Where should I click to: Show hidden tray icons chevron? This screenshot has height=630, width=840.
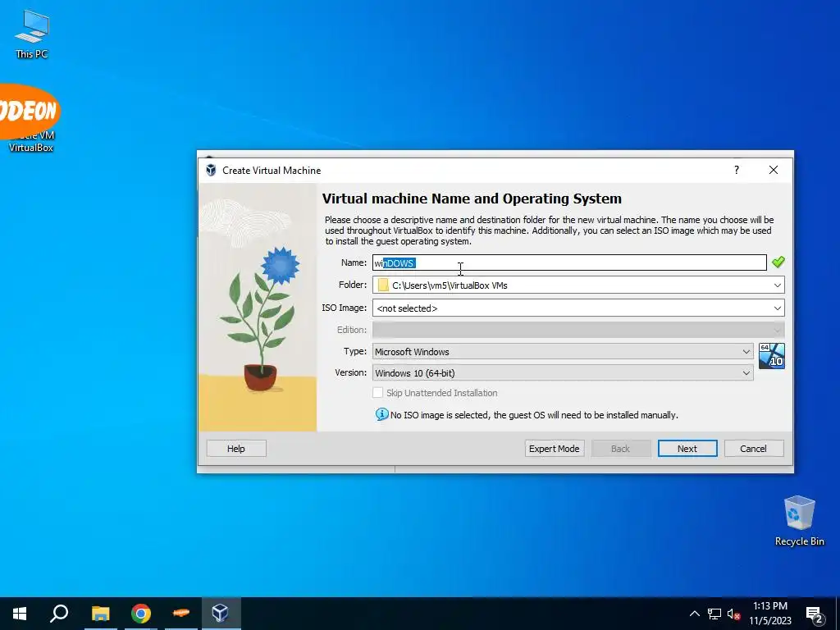click(x=694, y=614)
